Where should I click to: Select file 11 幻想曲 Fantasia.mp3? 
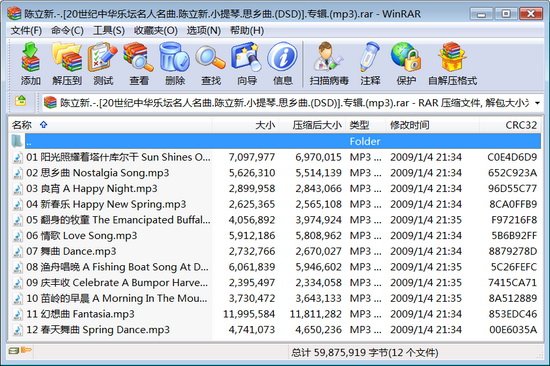(x=276, y=314)
